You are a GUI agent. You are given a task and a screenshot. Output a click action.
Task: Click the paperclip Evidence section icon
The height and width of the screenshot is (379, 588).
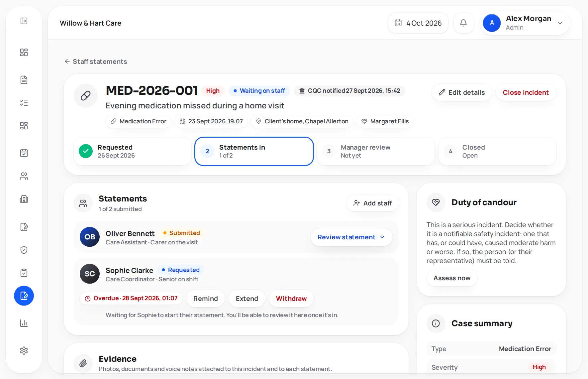83,363
